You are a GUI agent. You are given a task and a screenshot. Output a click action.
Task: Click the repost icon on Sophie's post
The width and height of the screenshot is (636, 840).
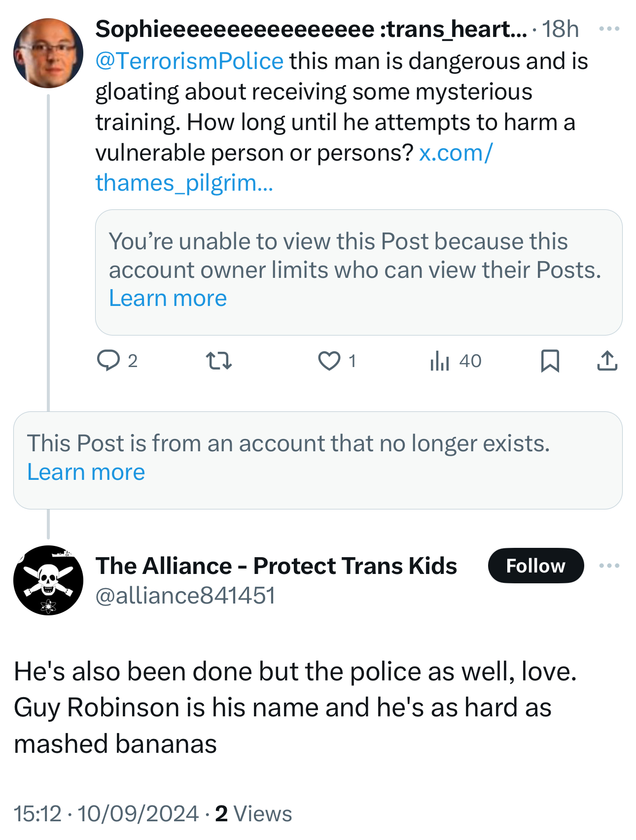218,361
